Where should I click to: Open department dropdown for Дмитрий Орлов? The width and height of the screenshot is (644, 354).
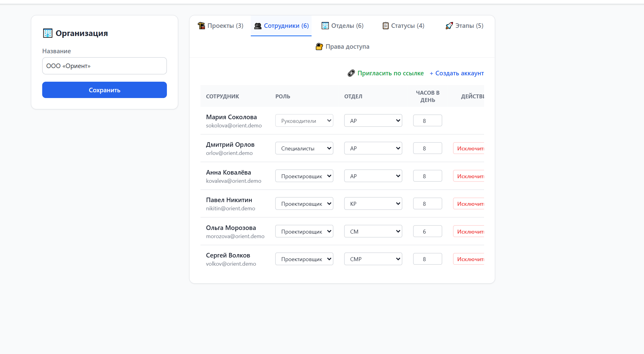tap(373, 148)
